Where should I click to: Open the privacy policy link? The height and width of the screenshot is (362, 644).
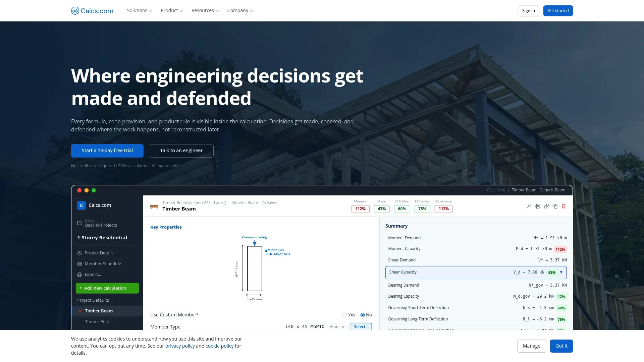coord(180,346)
